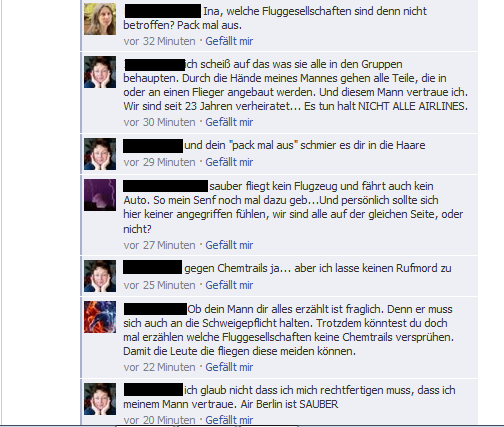Click the redacted author name before 'Ob dein Mann'
504x427 pixels.
[x=155, y=309]
